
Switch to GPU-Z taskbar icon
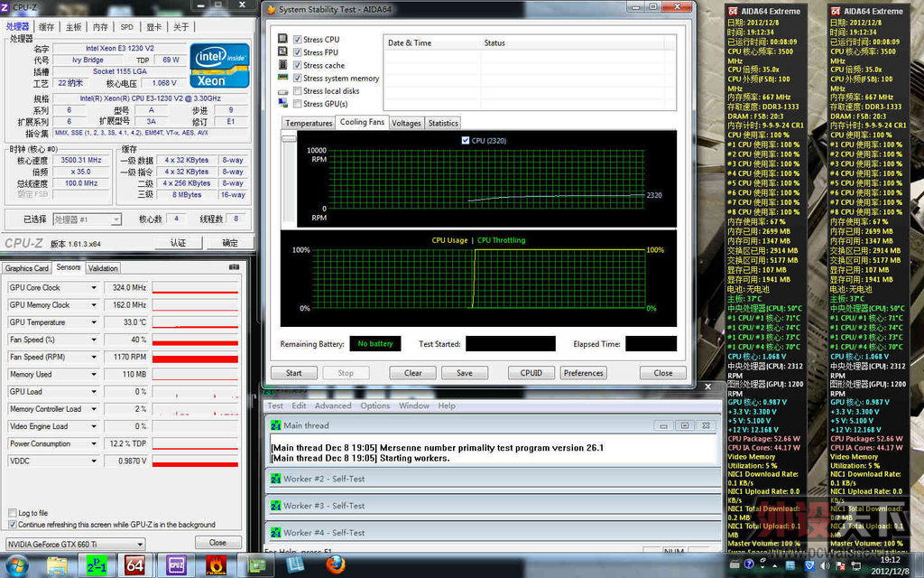coord(255,565)
